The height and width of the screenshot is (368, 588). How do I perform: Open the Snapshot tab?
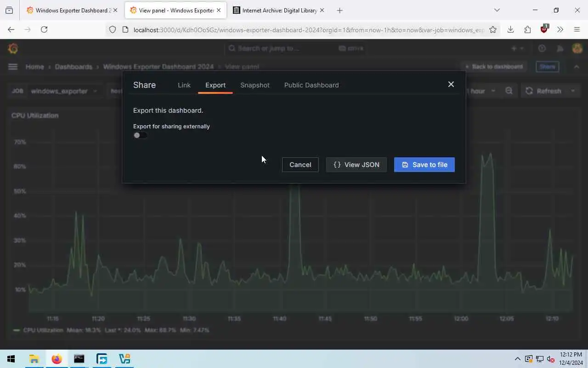(255, 85)
